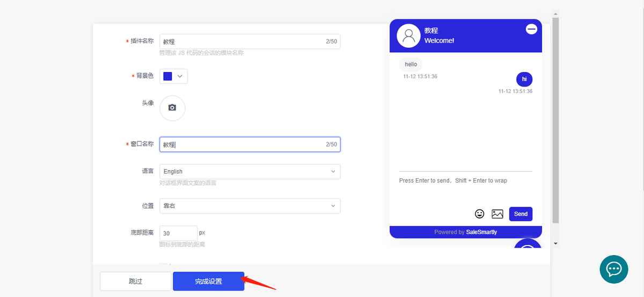
Task: Open the English language dropdown
Action: click(x=250, y=171)
